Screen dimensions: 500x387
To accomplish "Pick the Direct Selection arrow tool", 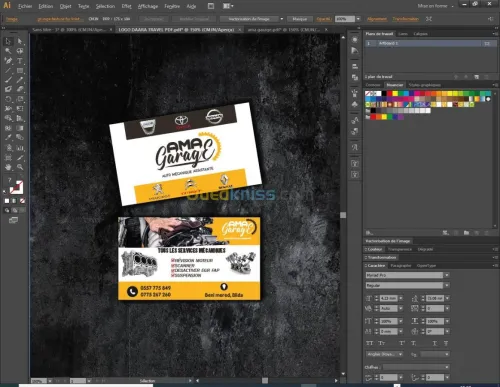I will tap(20, 41).
